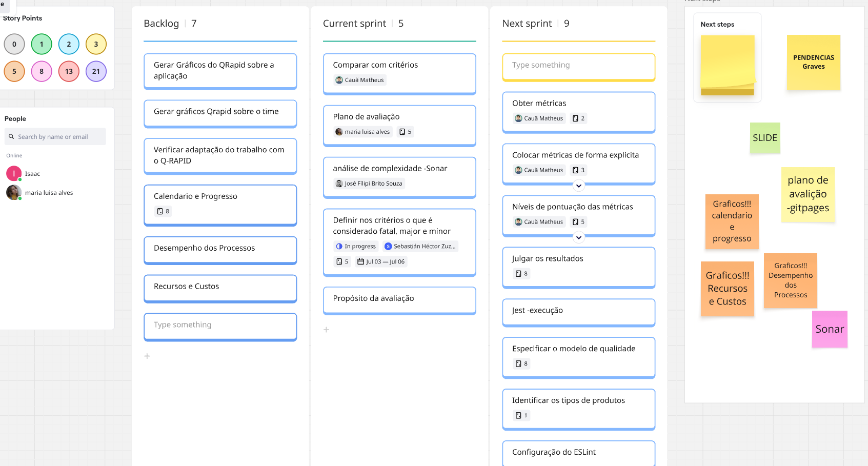The image size is (868, 466).
Task: Pick the 8 story point badge
Action: tap(42, 71)
